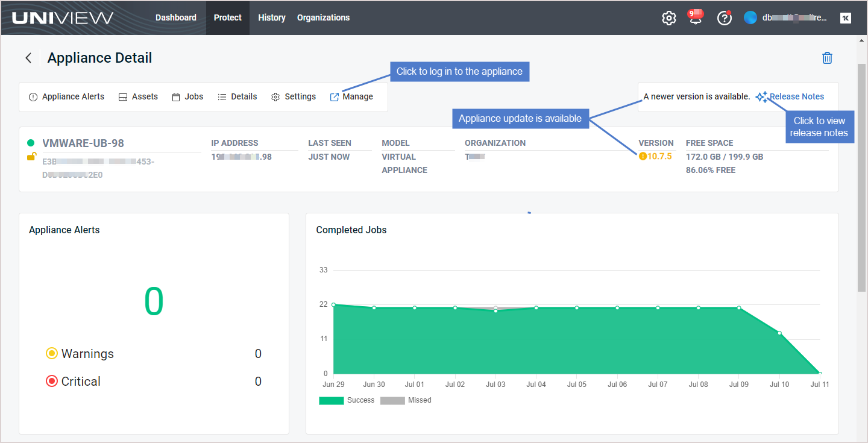The height and width of the screenshot is (443, 868).
Task: Switch to the Jobs tab
Action: pos(187,96)
